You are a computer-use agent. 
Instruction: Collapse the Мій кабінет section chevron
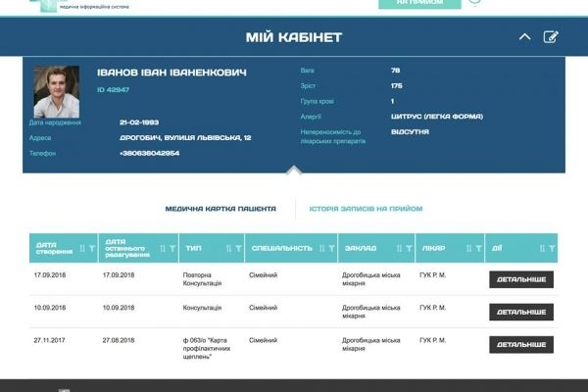(524, 37)
